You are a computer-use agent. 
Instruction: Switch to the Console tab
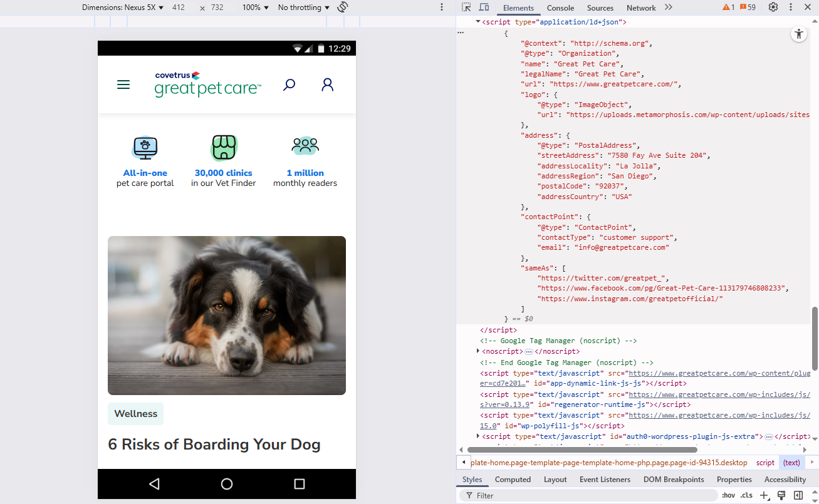pyautogui.click(x=560, y=8)
